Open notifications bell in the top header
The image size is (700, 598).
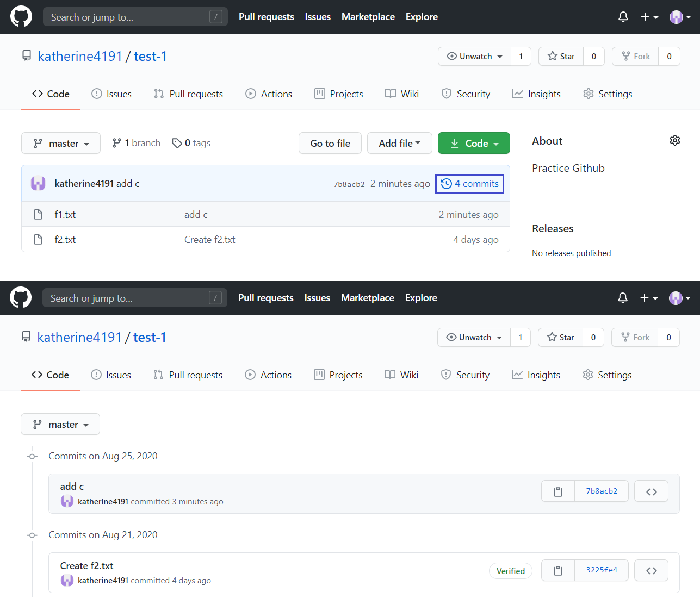pos(623,17)
